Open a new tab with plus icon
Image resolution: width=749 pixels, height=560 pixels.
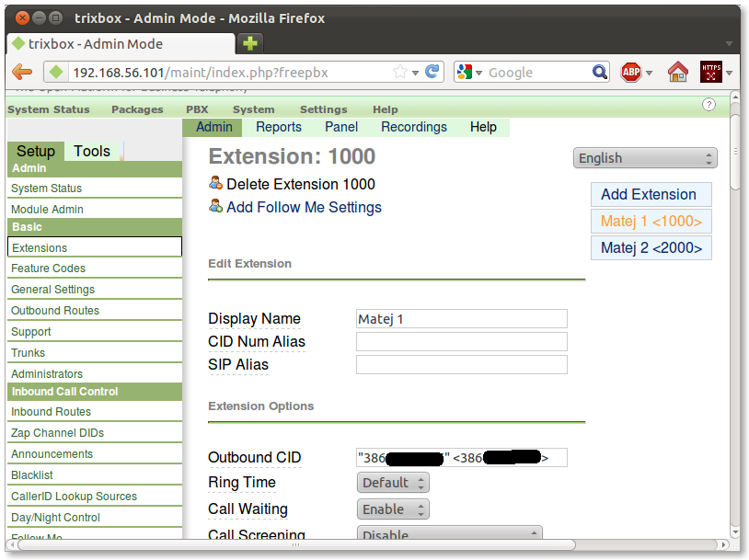point(250,43)
